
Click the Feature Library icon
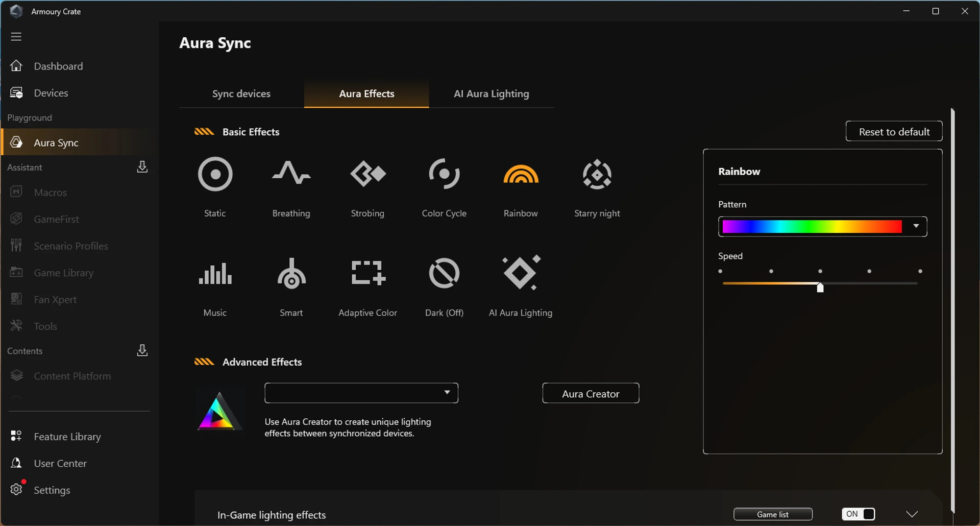pos(16,436)
